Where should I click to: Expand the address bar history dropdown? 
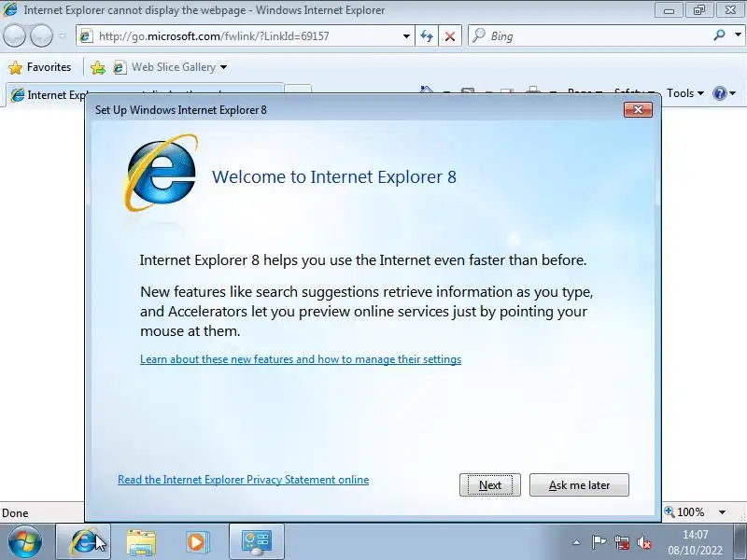[x=406, y=36]
